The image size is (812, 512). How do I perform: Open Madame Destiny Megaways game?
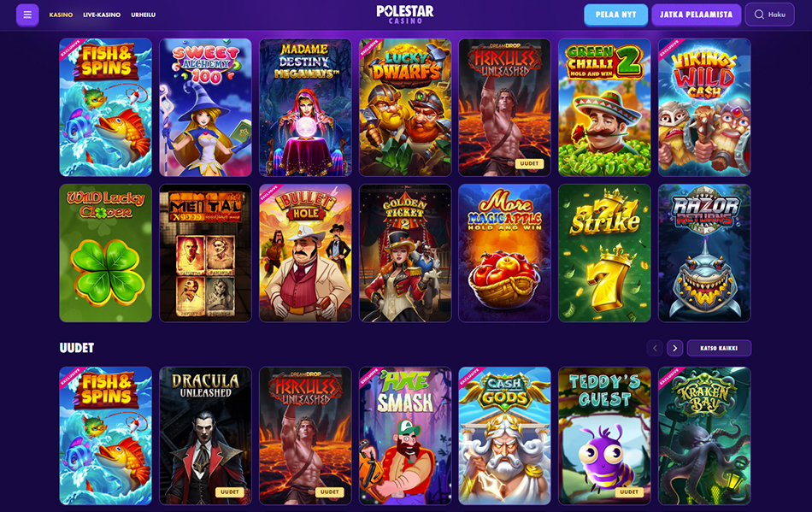pos(305,108)
